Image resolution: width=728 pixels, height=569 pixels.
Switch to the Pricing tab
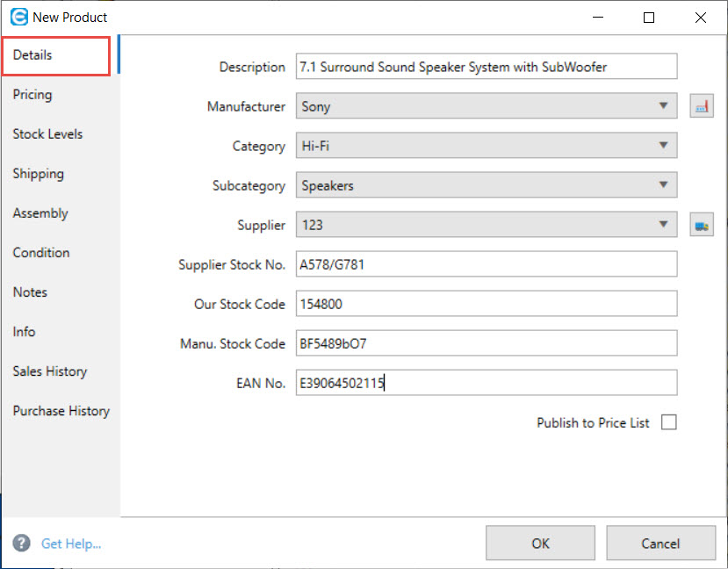(x=32, y=95)
